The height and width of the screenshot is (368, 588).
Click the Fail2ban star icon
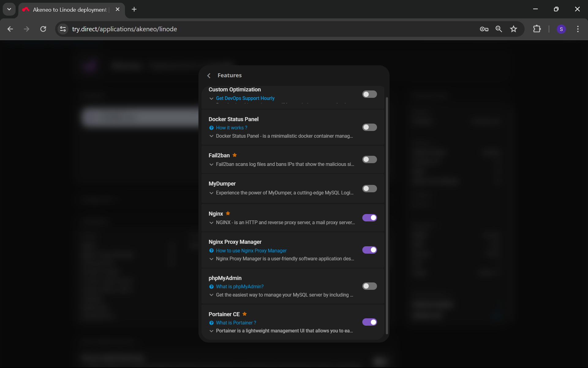pos(235,155)
